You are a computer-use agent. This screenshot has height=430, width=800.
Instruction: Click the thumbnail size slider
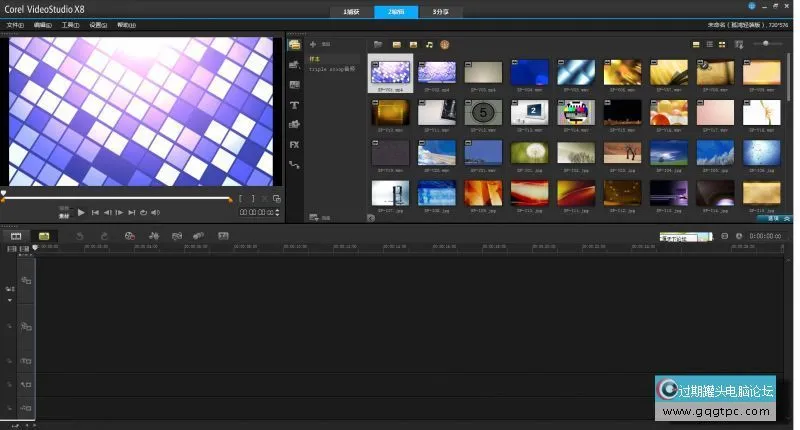tap(767, 44)
